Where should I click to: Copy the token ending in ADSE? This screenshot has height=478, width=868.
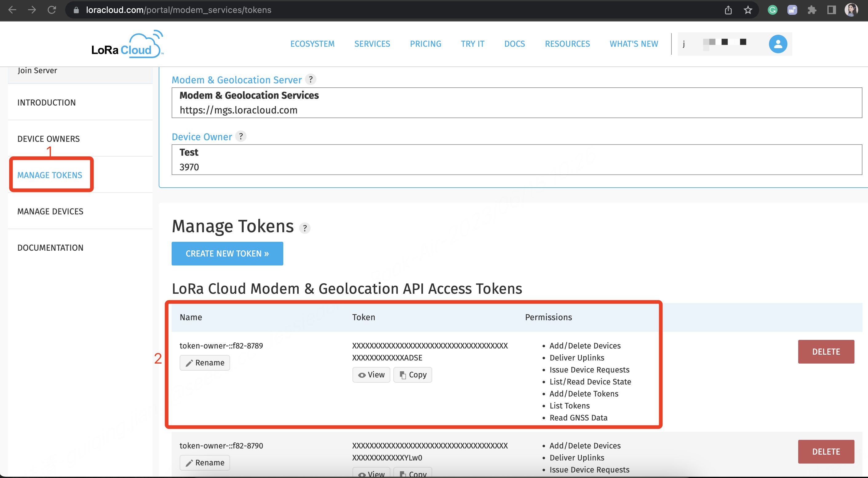pyautogui.click(x=412, y=375)
